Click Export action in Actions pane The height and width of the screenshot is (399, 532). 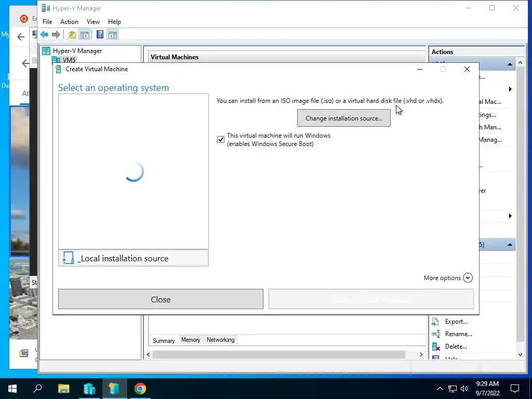[456, 322]
